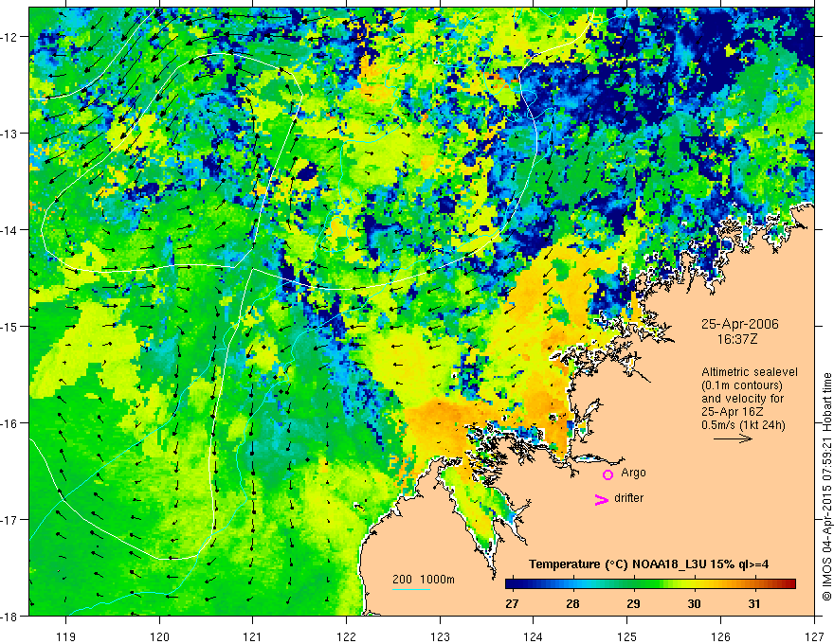Screen dimensions: 834x644
Task: Click the 'Argo' legend label
Action: point(633,473)
